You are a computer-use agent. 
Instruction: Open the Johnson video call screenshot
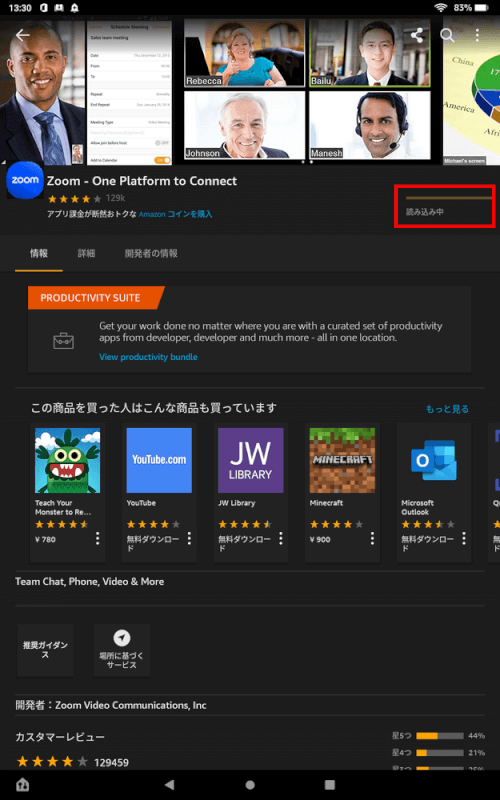point(244,125)
